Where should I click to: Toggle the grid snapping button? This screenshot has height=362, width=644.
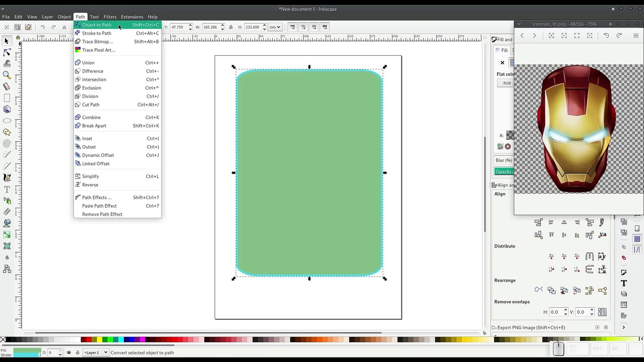(637, 239)
